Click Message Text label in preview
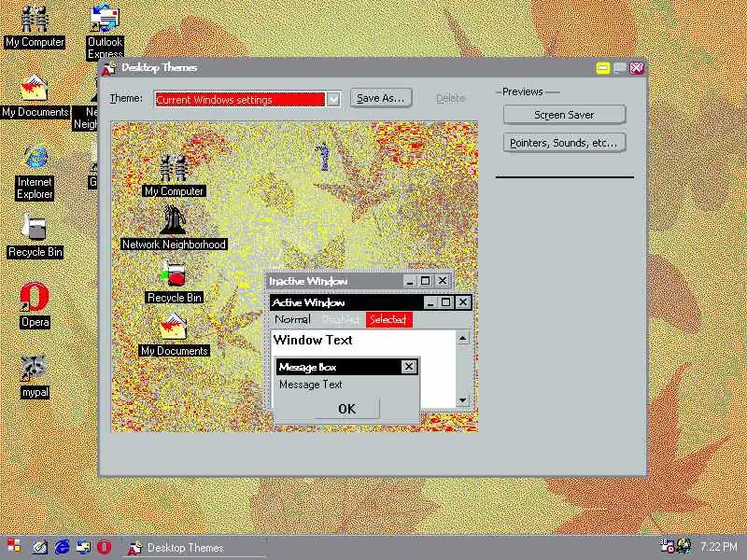The image size is (747, 560). 311,385
